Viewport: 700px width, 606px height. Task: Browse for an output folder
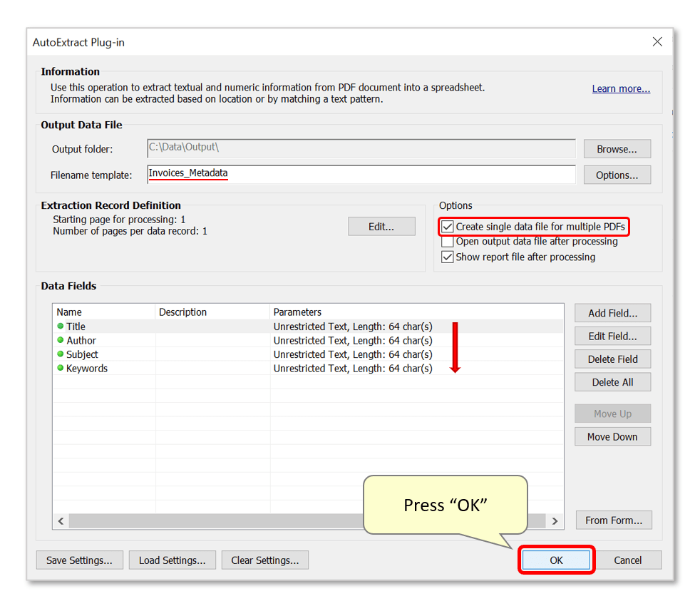pos(617,148)
